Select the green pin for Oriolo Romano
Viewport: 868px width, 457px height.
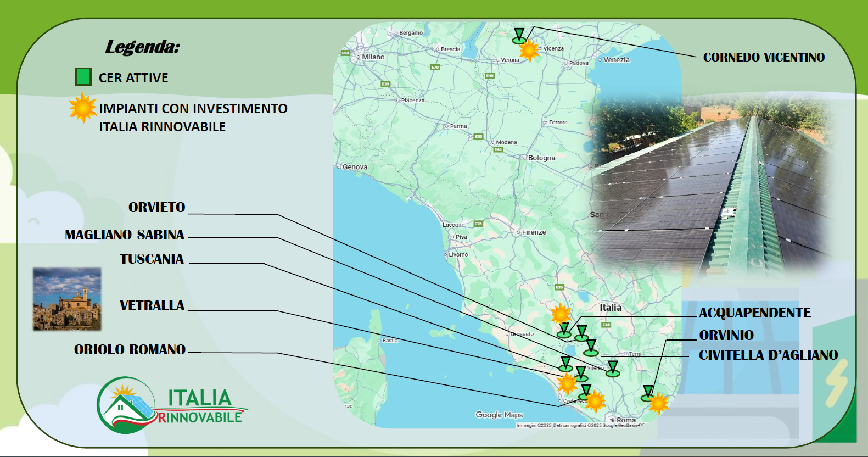[585, 393]
